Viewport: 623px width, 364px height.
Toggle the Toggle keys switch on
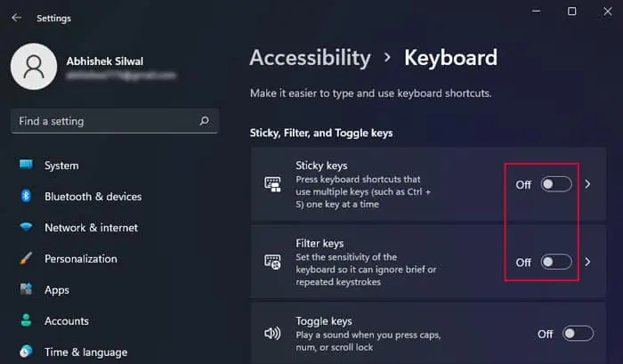pos(578,334)
